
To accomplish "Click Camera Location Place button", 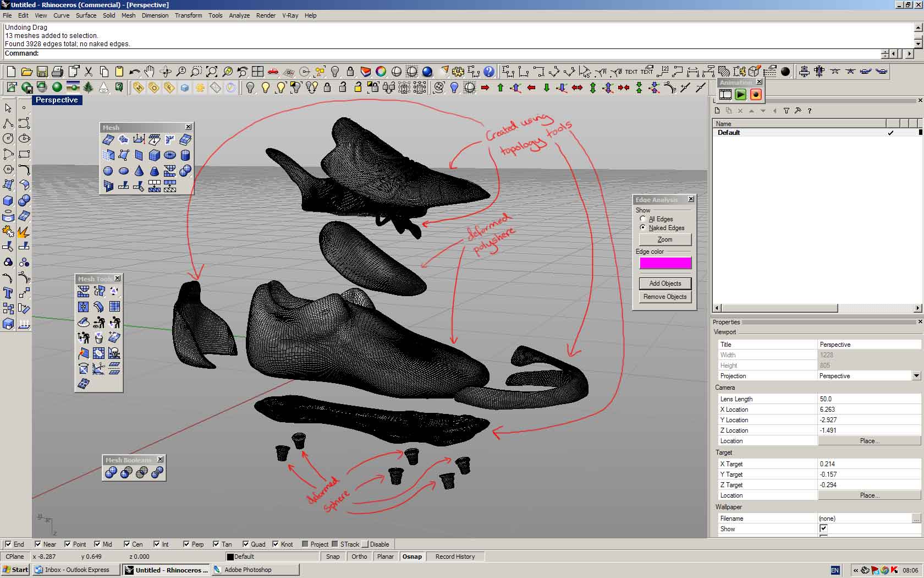I will click(869, 441).
